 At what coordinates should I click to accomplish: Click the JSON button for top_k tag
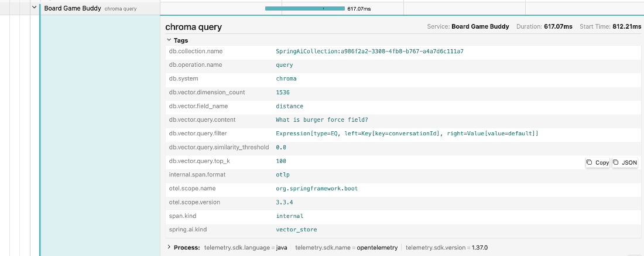point(625,163)
